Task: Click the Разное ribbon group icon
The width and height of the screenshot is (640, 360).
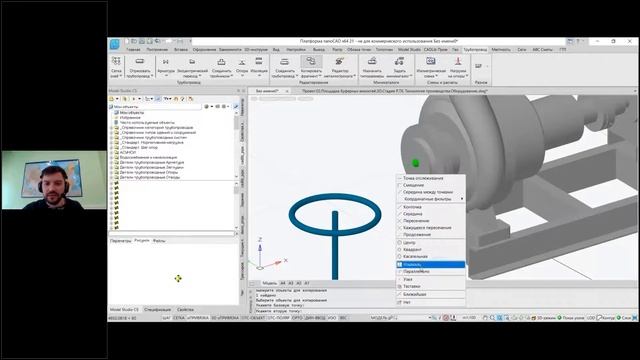Action: (x=479, y=65)
